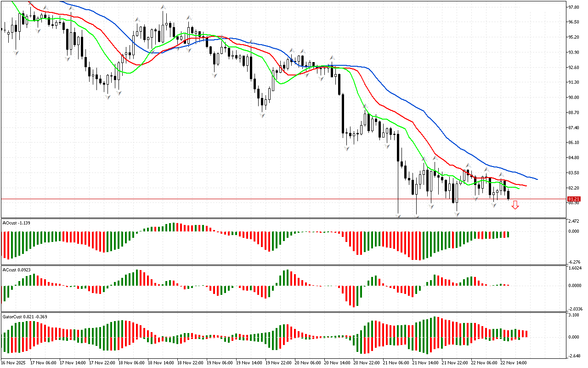This screenshot has height=368, width=588.
Task: Select the last black candlestick on the chart
Action: pos(508,195)
